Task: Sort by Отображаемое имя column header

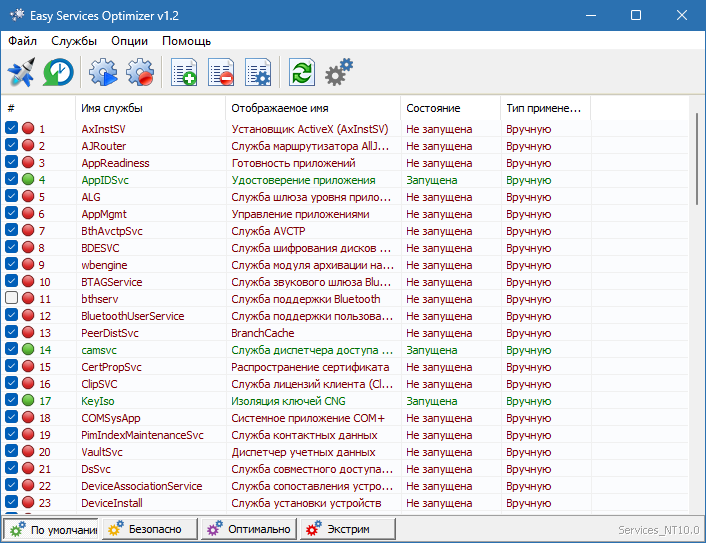Action: click(313, 108)
